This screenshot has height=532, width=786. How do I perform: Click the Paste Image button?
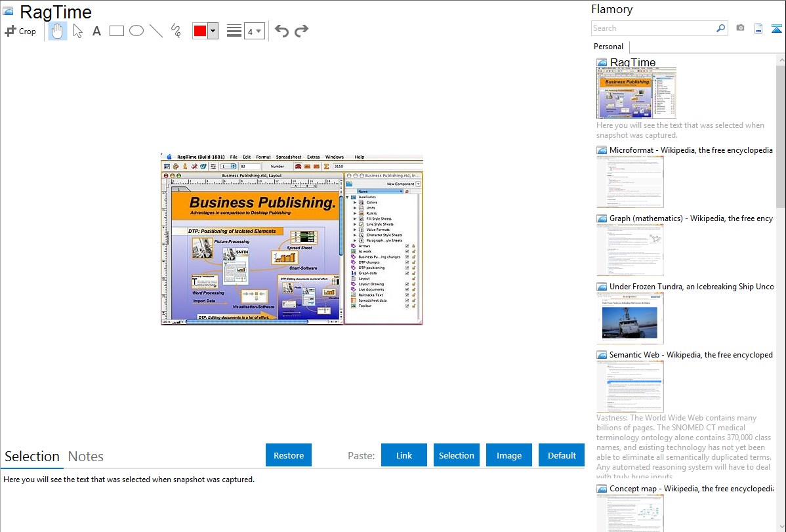pyautogui.click(x=508, y=455)
